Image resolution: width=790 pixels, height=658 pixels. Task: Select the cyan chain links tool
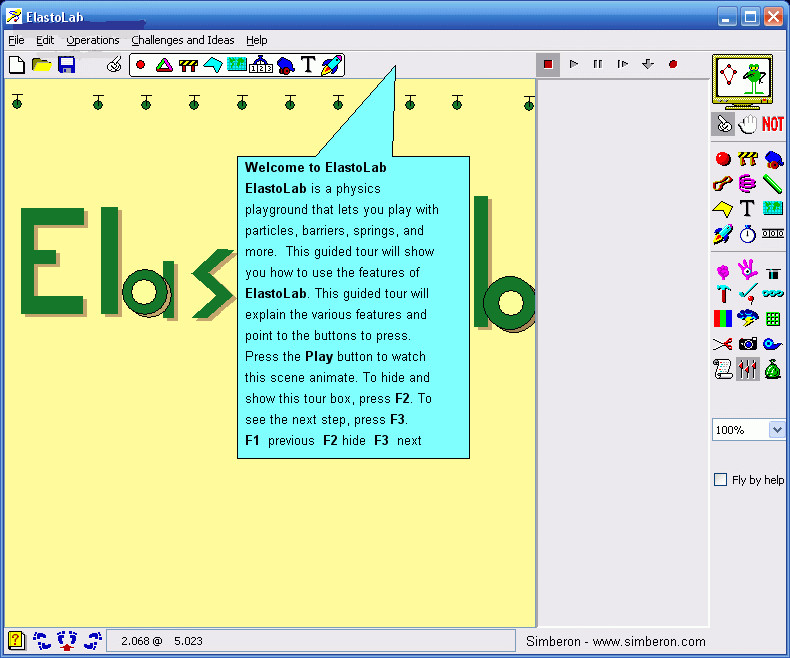point(773,293)
